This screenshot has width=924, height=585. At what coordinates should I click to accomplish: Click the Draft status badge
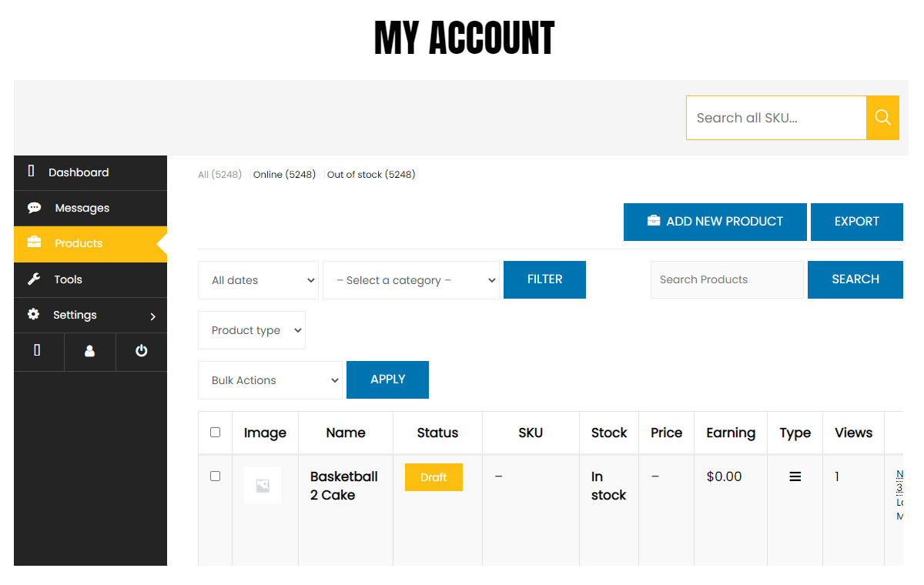[x=434, y=477]
